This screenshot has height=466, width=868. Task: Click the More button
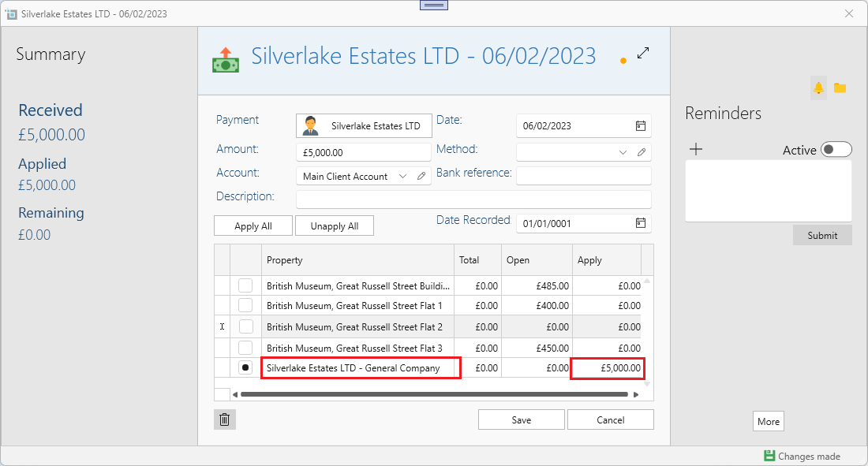coord(769,421)
